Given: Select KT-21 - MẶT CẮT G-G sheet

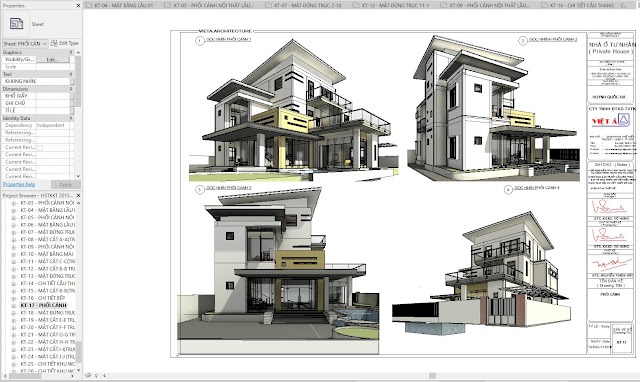Looking at the screenshot, I should [x=48, y=335].
